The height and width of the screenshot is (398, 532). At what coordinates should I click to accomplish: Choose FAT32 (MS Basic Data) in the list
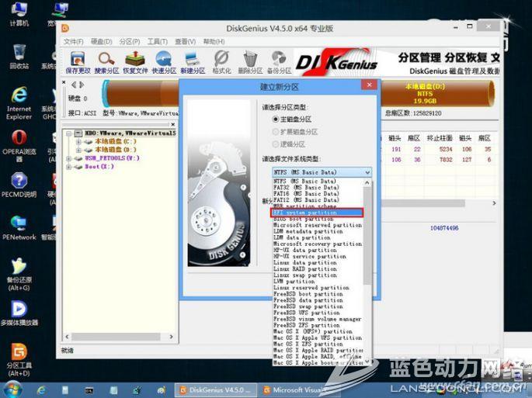pos(306,188)
